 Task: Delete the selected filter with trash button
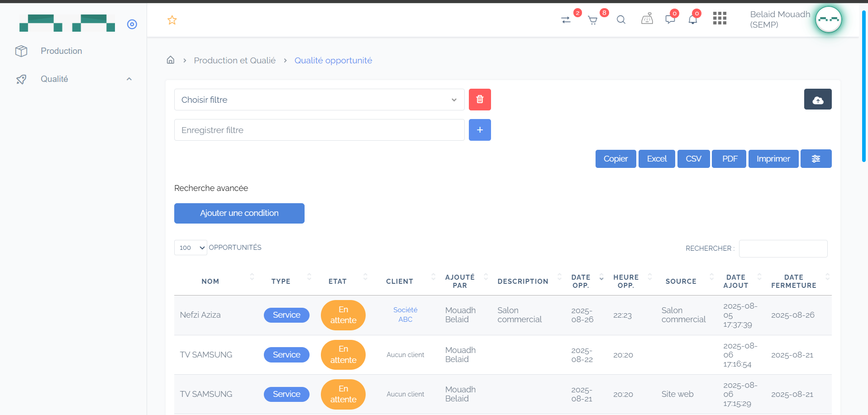pos(480,100)
